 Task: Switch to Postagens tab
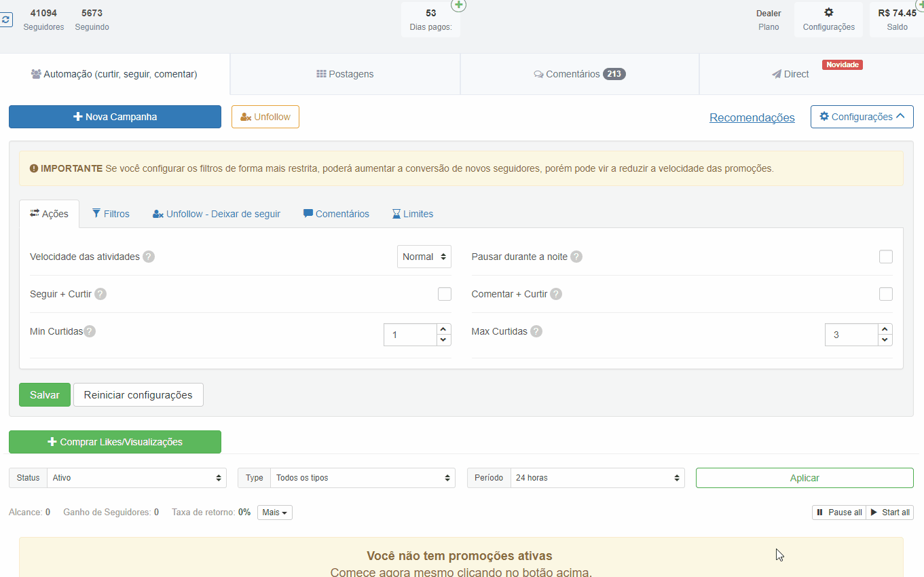coord(345,74)
